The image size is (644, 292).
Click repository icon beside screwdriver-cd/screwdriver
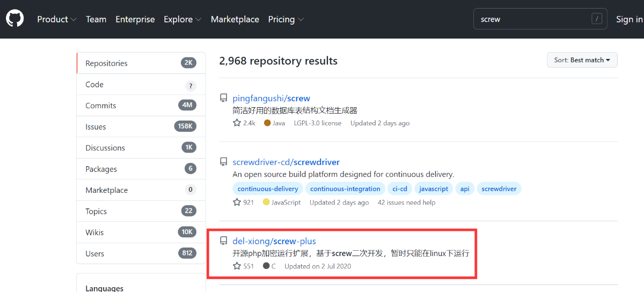(x=223, y=162)
